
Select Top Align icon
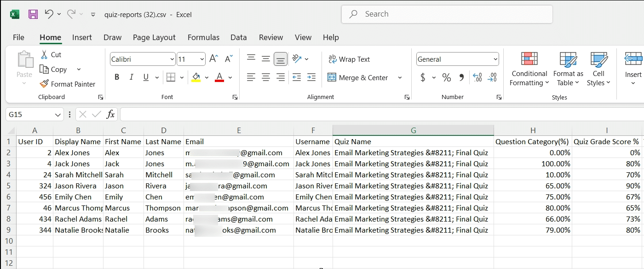251,58
